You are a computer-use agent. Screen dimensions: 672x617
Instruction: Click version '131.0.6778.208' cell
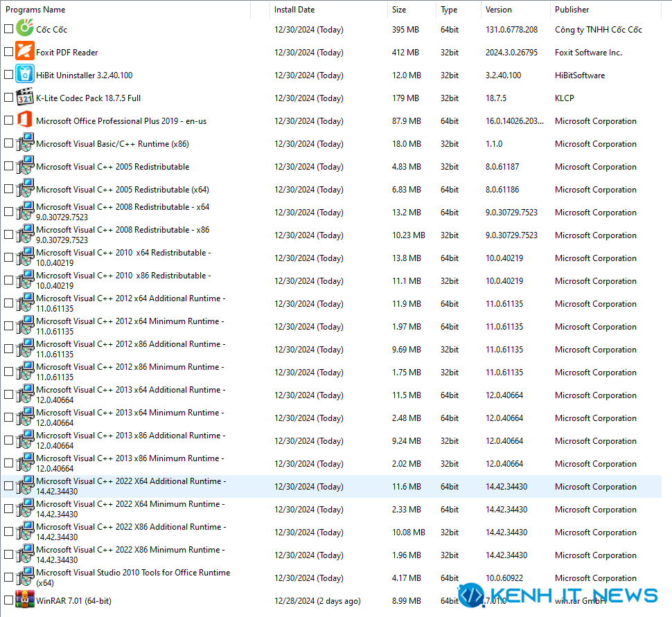(x=511, y=30)
